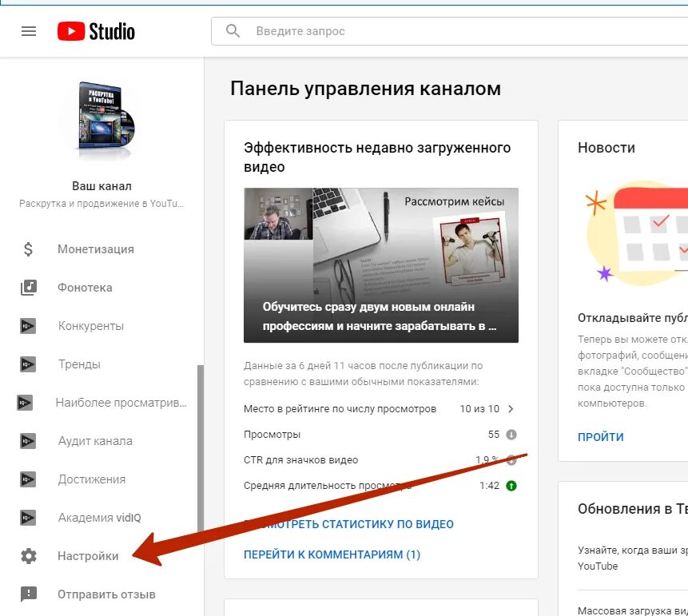Open Тренды in sidebar
The image size is (688, 616).
tap(79, 364)
